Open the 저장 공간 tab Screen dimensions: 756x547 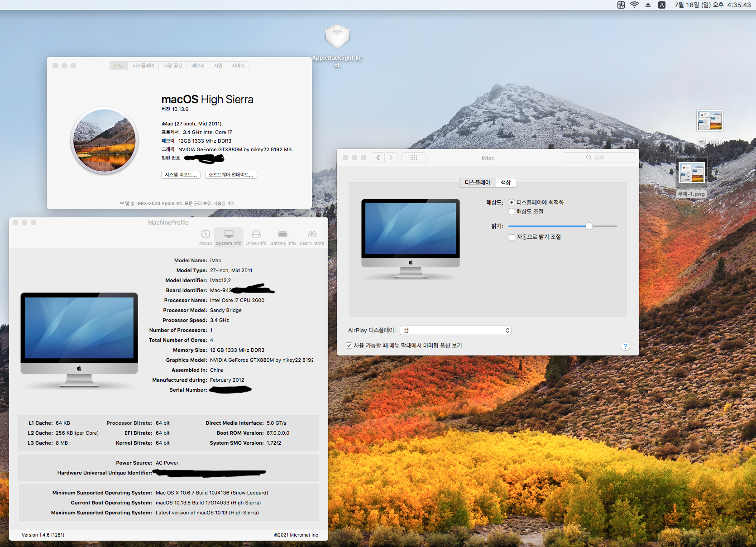pyautogui.click(x=173, y=66)
